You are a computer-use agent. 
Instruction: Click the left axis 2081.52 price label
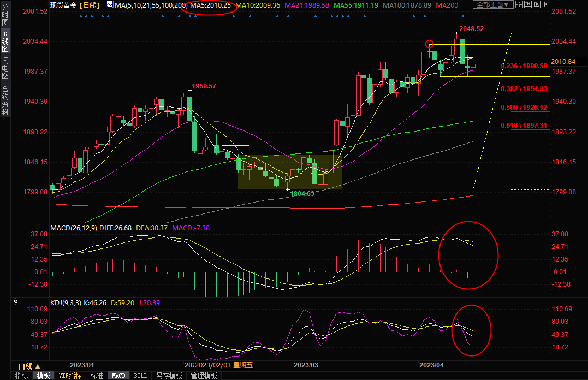click(35, 11)
